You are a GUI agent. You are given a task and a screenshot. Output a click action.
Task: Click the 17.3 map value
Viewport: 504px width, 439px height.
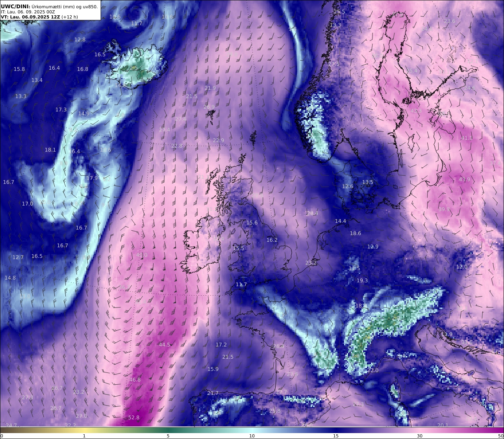click(61, 109)
